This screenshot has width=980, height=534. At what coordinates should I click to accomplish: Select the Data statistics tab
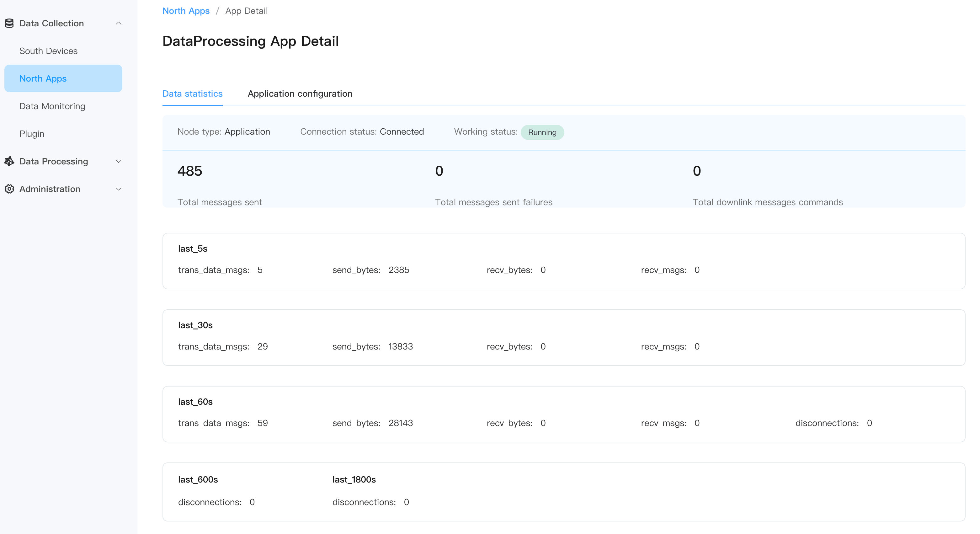[x=192, y=93]
